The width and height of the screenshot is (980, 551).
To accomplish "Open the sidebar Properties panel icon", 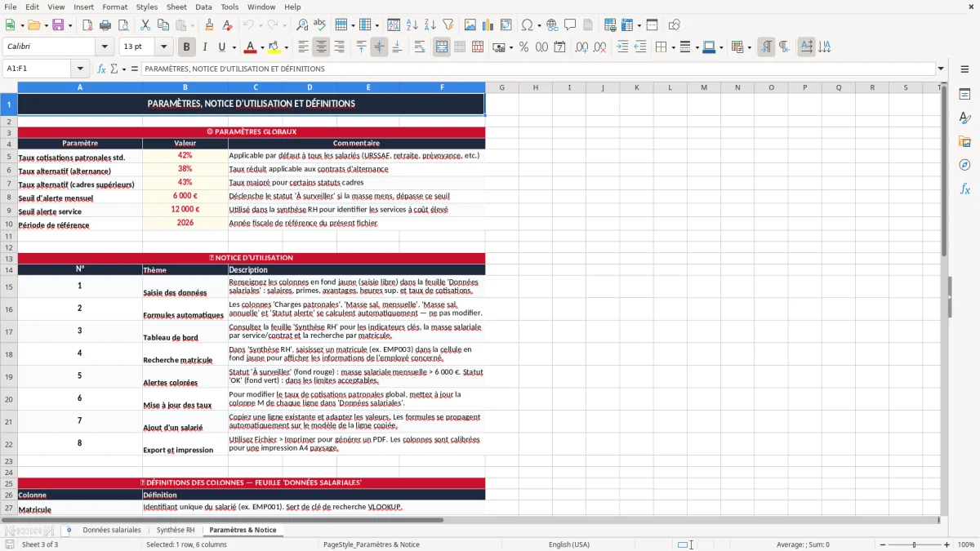I will [964, 95].
